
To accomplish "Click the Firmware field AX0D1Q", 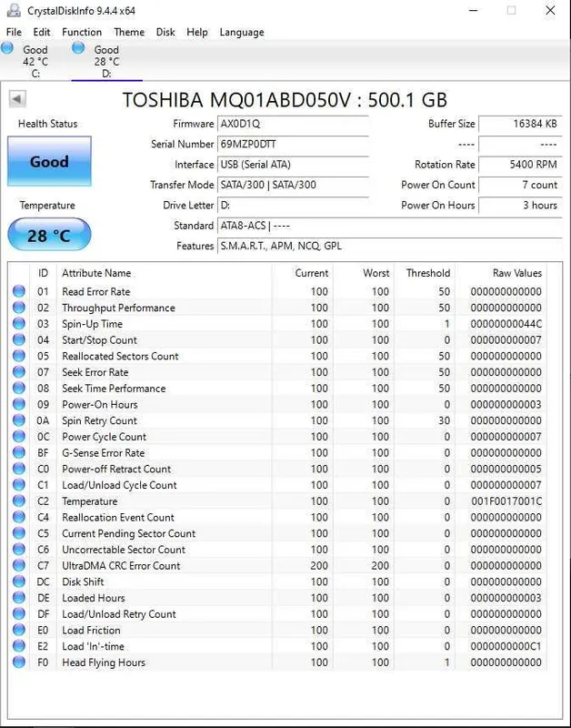I will (293, 124).
